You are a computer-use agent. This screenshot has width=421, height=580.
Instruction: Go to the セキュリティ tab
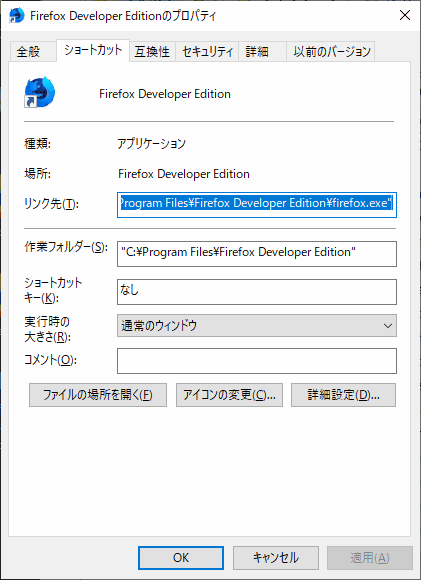(207, 51)
